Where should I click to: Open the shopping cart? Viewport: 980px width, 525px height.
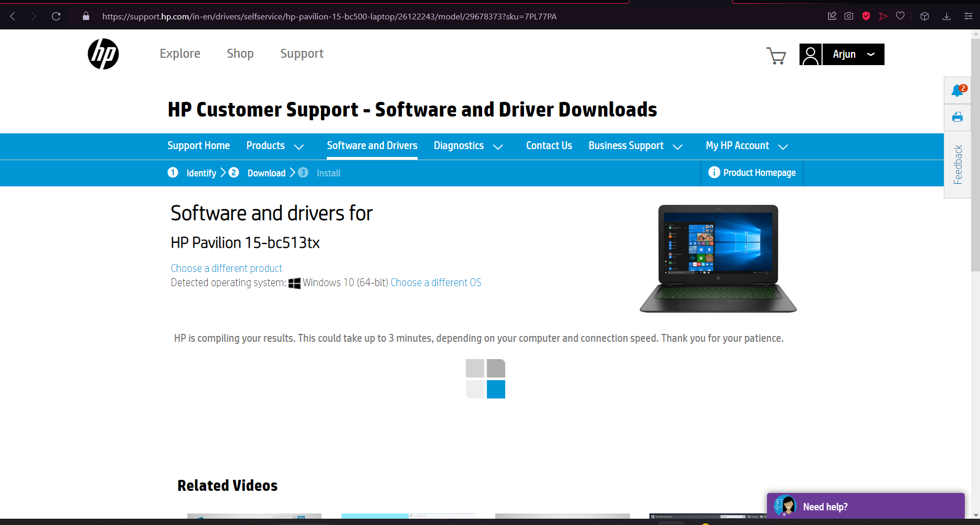(x=776, y=55)
